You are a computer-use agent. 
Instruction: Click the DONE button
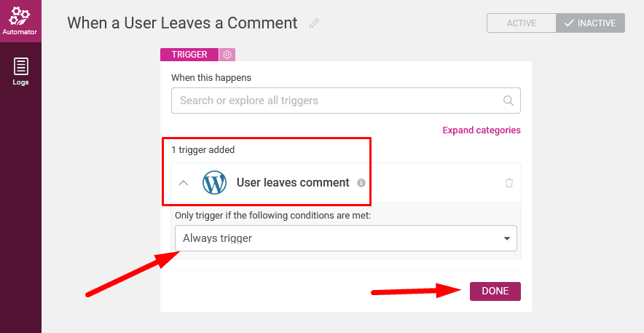(x=495, y=291)
